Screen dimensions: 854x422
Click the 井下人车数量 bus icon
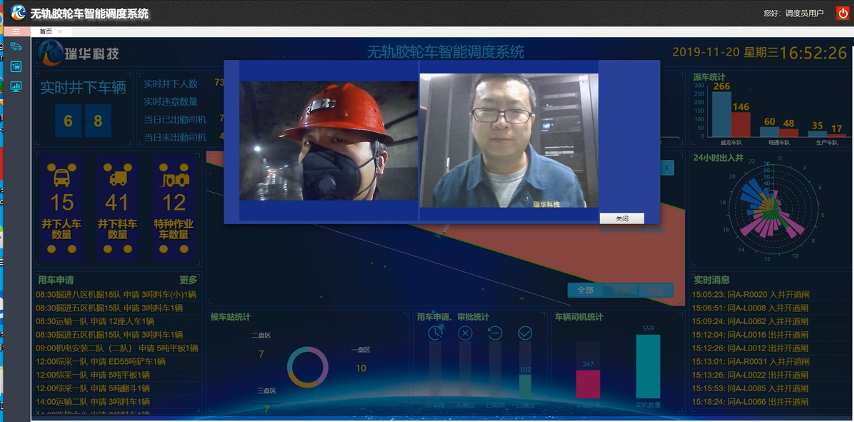tap(61, 176)
